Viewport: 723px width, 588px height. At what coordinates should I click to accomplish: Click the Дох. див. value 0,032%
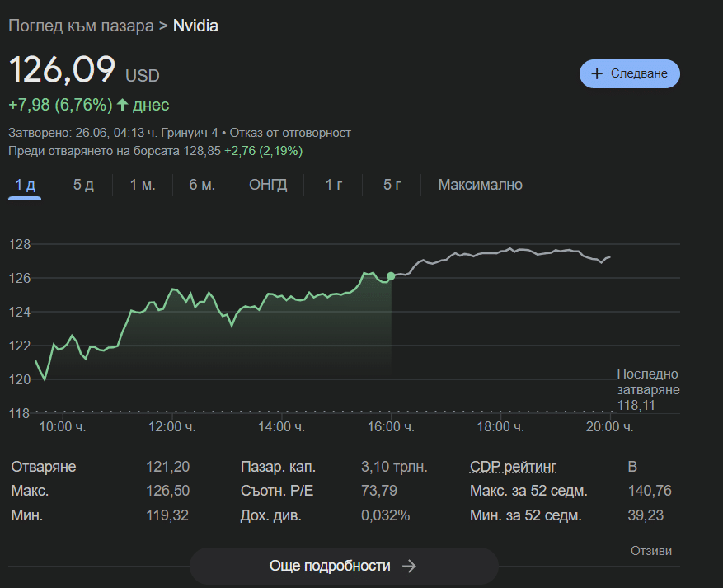click(386, 515)
